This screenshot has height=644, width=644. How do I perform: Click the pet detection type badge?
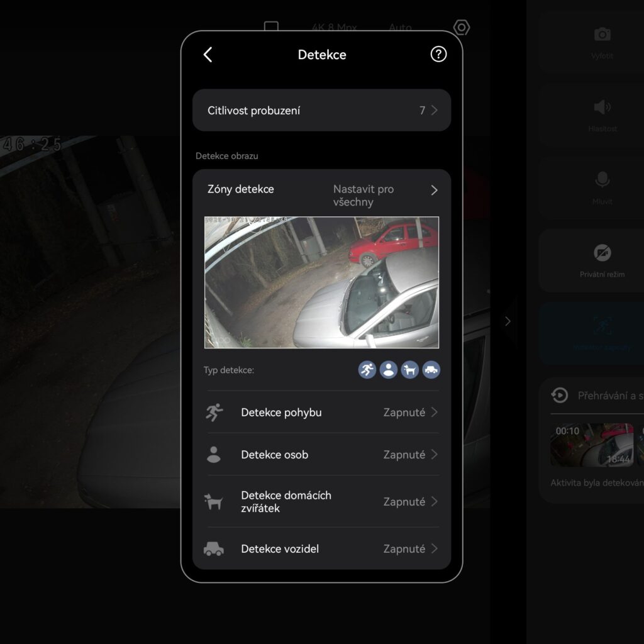(410, 370)
